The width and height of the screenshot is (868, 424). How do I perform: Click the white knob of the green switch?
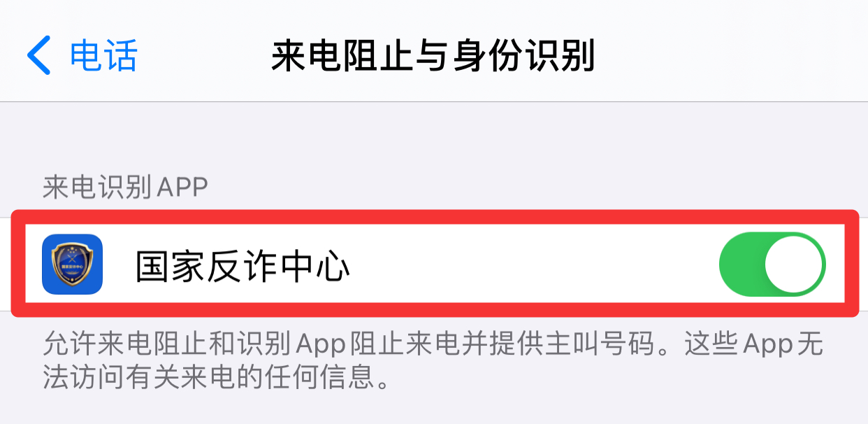(x=793, y=265)
